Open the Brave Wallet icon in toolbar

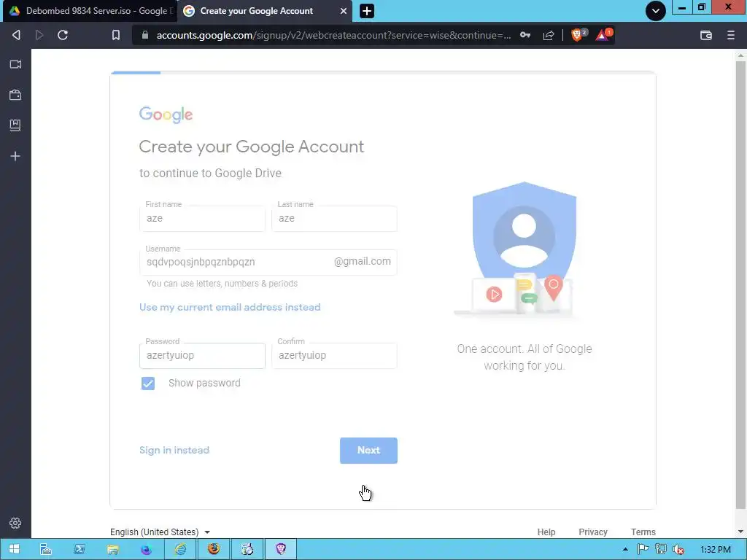[706, 35]
